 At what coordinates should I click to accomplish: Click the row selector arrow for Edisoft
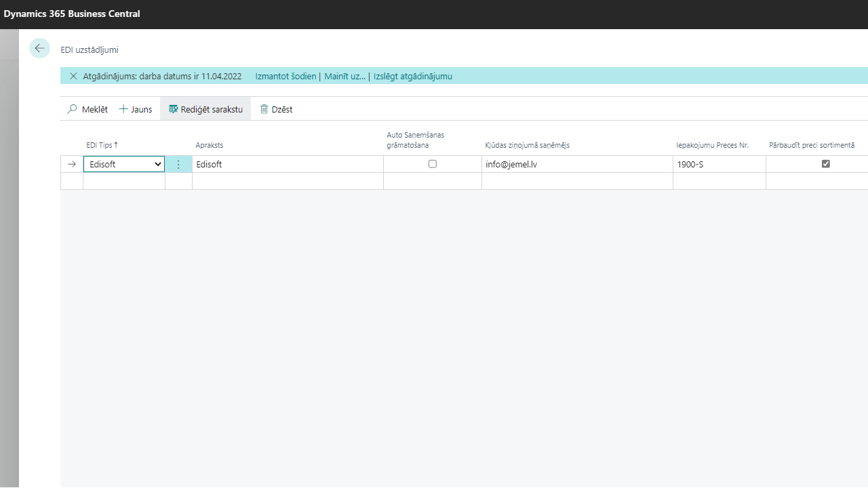(x=72, y=164)
